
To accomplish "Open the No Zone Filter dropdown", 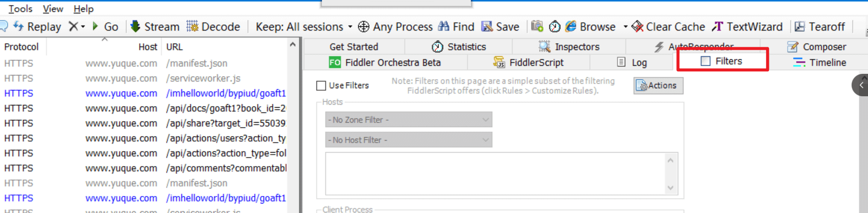I will tap(408, 120).
